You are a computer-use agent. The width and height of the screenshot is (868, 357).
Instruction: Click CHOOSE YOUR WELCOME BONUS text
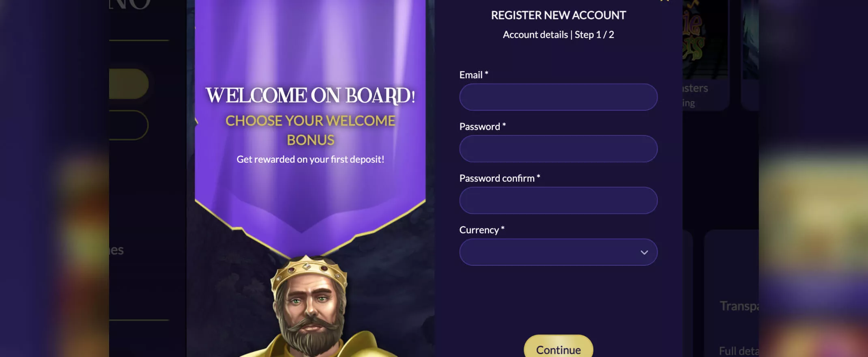(310, 130)
